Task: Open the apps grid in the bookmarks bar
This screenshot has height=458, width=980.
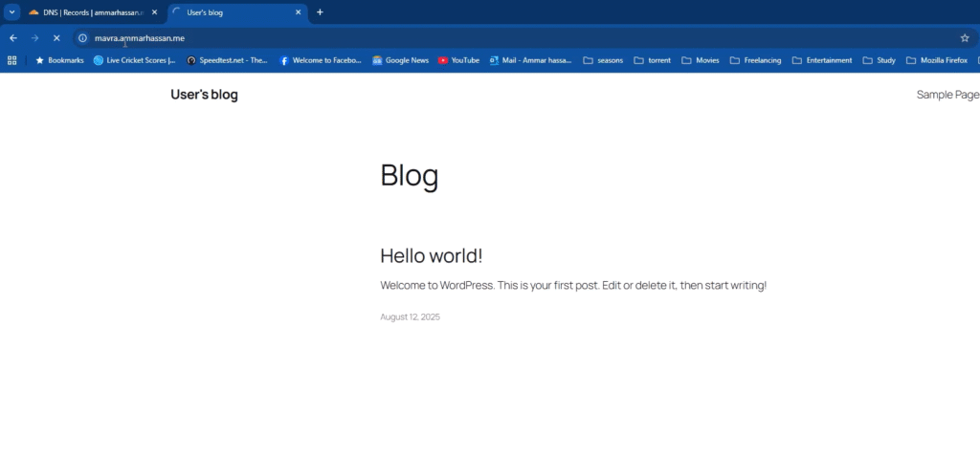Action: (x=12, y=60)
